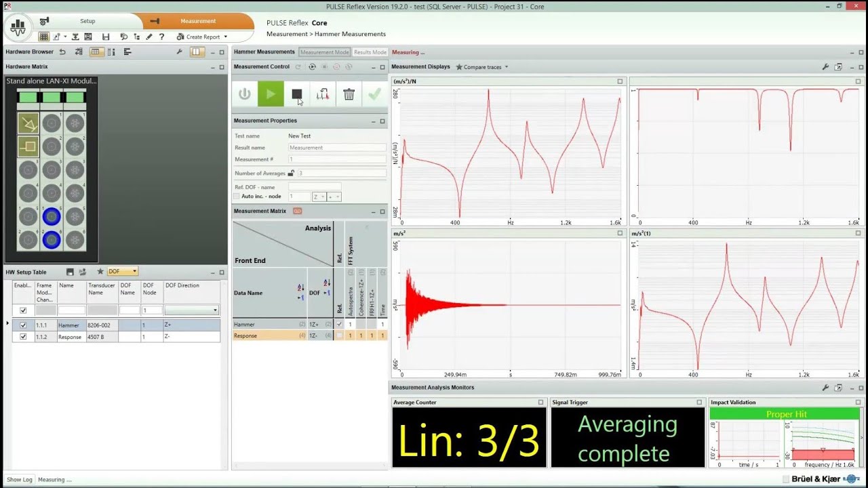Image resolution: width=868 pixels, height=488 pixels.
Task: Maximize the Average Counter monitor
Action: coord(540,402)
